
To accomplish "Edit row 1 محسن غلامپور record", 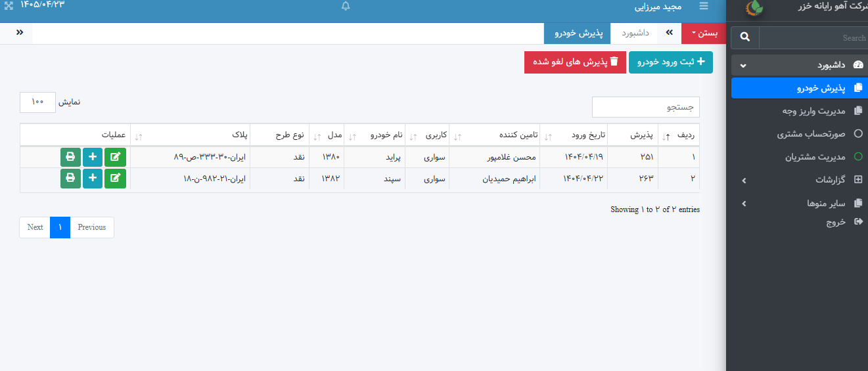I will click(x=115, y=158).
